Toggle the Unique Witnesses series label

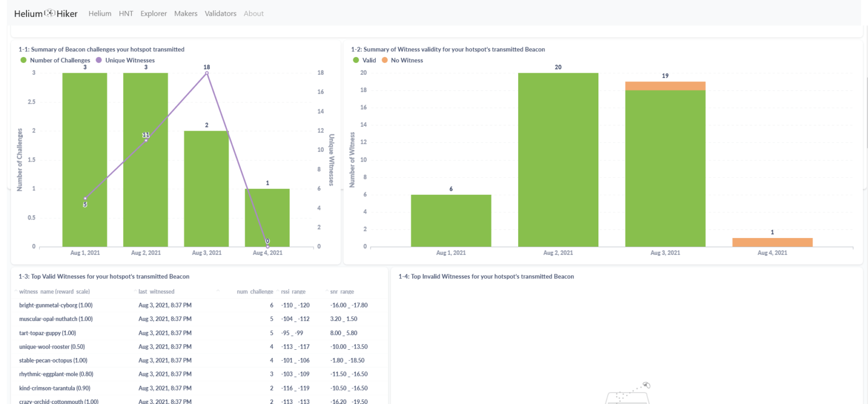[130, 60]
